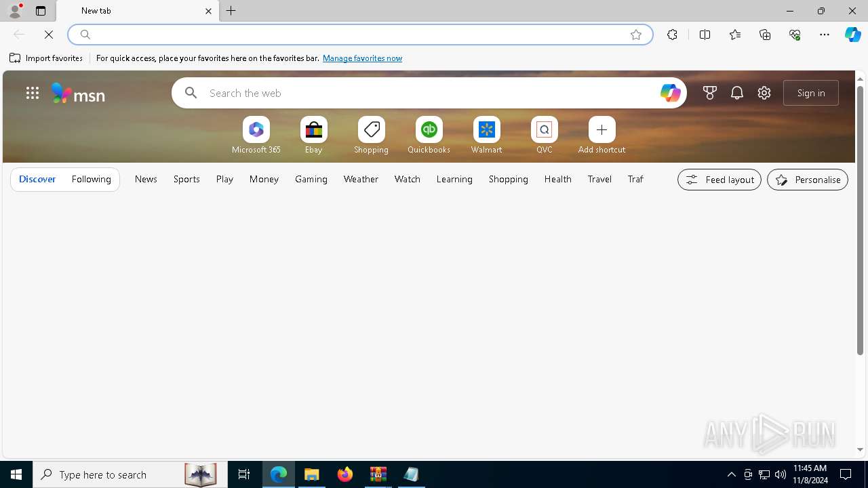Switch to the Following tab
The image size is (868, 488).
[x=92, y=179]
